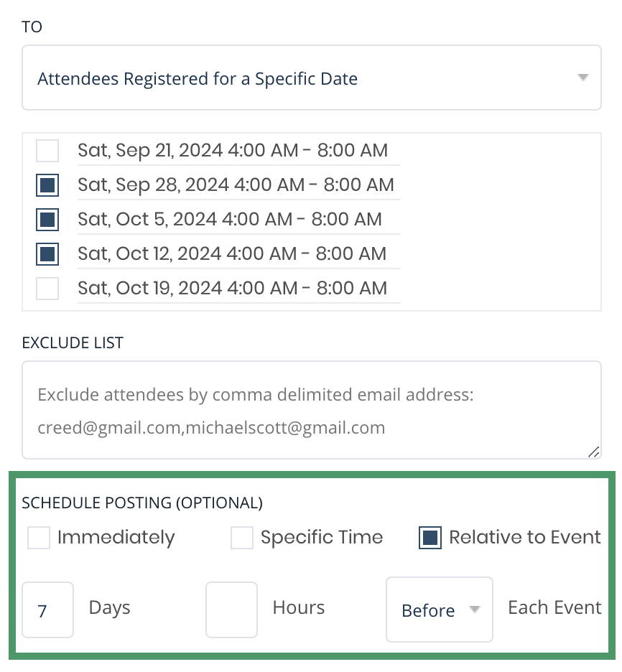The image size is (622, 672).
Task: Uncheck the Sat, Sep 28, 2024 date checkbox
Action: coord(47,185)
